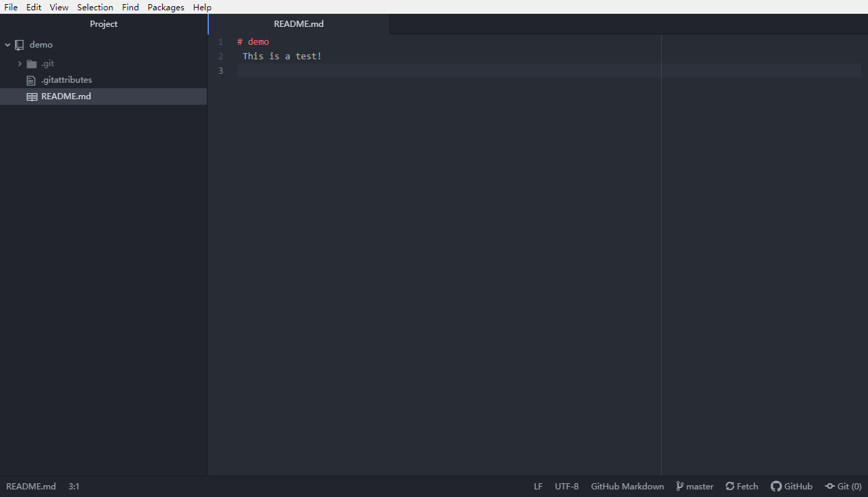The width and height of the screenshot is (868, 497).
Task: Open the Selection menu
Action: pos(95,7)
